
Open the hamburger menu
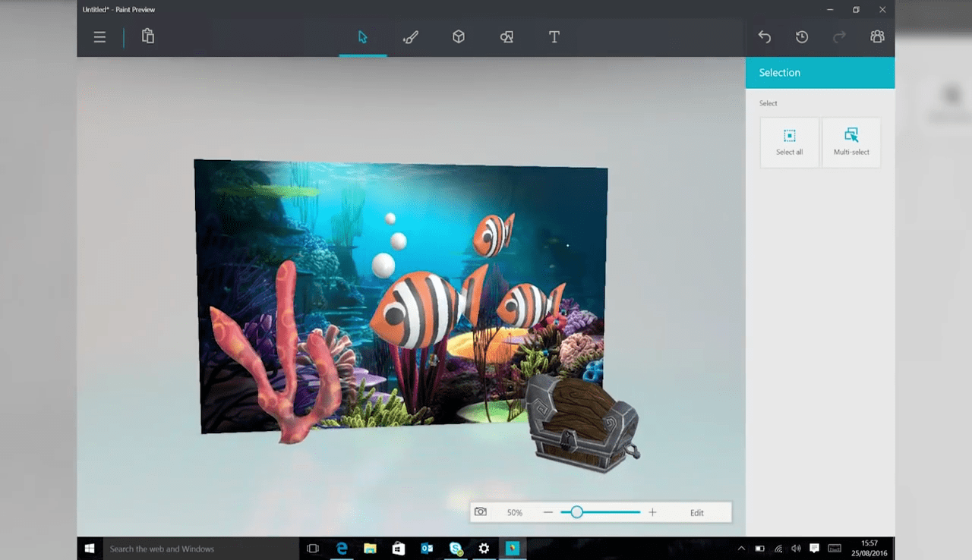click(99, 36)
